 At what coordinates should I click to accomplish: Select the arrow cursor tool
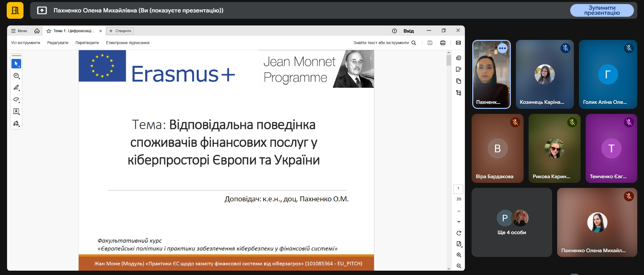pos(16,64)
